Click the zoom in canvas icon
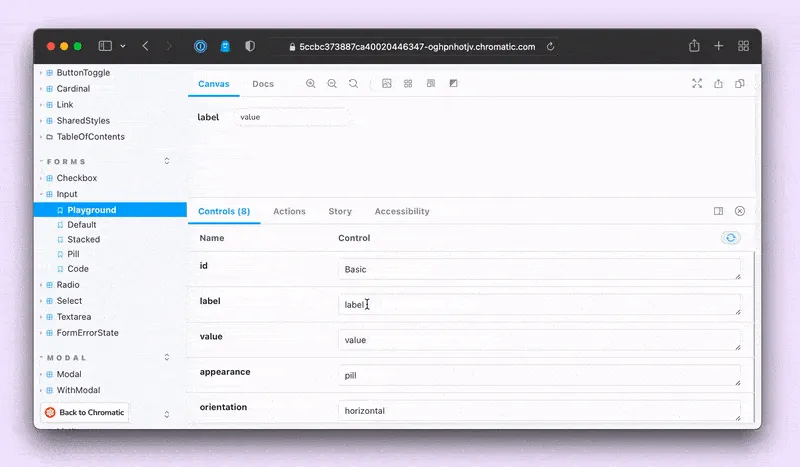The image size is (800, 467). [x=311, y=84]
